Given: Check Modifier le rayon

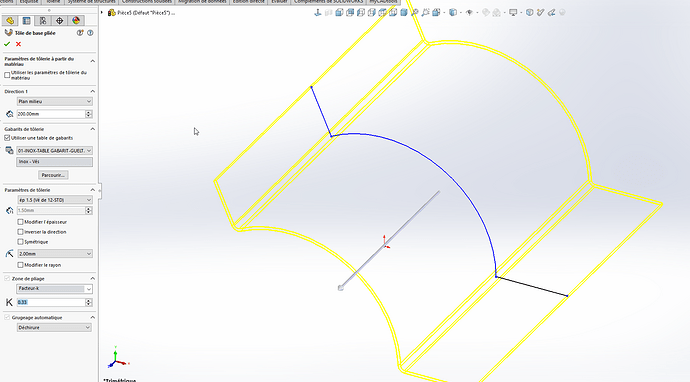Looking at the screenshot, I should point(20,265).
